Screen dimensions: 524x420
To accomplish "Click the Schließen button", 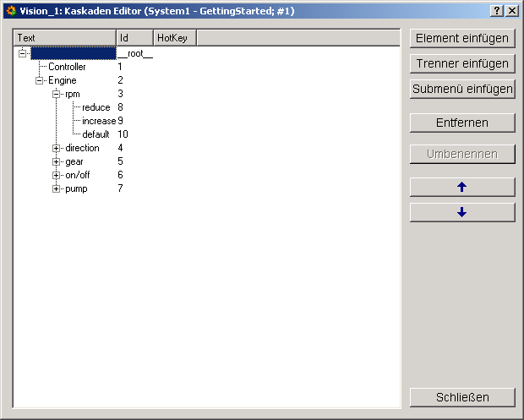I will tap(462, 397).
